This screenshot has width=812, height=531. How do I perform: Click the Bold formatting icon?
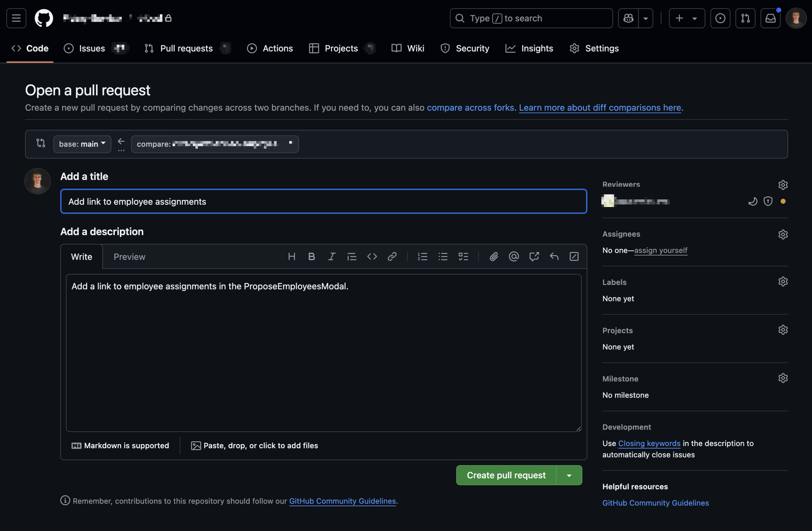[312, 257]
